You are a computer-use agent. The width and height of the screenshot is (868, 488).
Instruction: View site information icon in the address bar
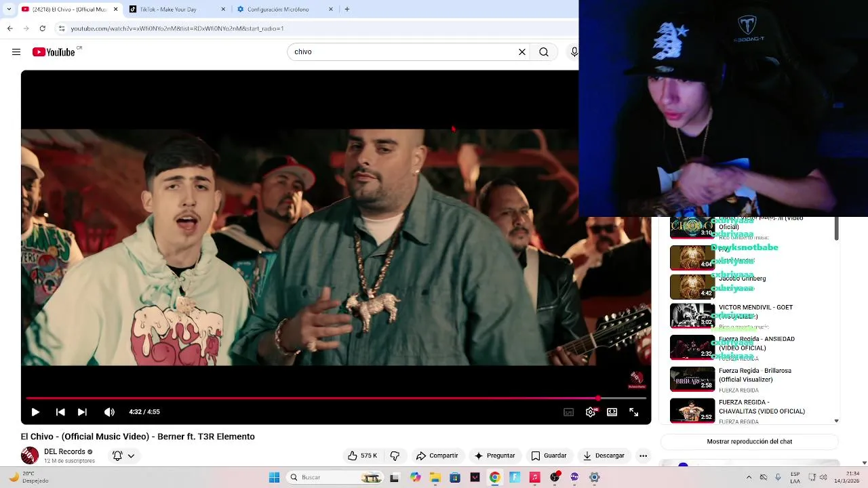tap(62, 28)
